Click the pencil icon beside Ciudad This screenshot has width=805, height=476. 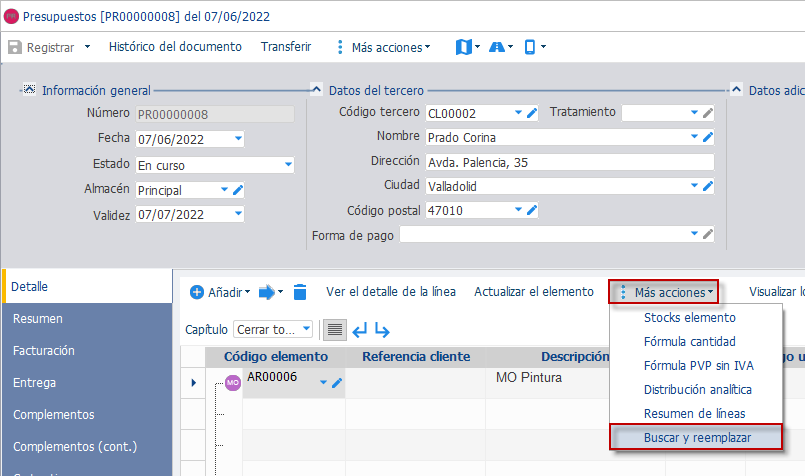coord(708,186)
